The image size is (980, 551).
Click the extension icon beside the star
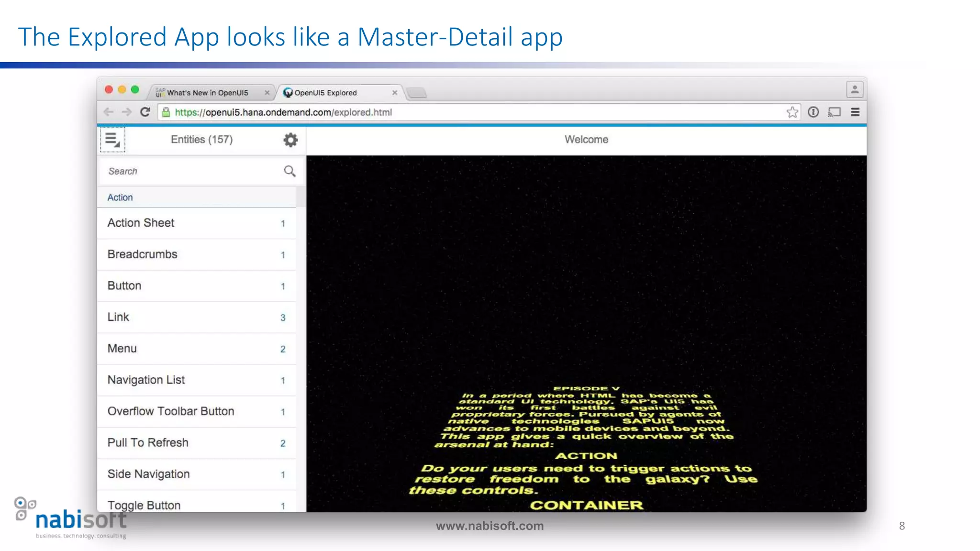pyautogui.click(x=813, y=112)
